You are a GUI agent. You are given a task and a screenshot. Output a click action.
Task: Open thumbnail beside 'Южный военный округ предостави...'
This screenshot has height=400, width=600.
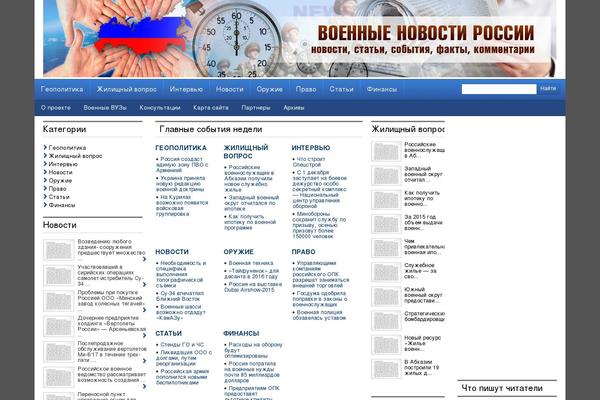pos(386,296)
